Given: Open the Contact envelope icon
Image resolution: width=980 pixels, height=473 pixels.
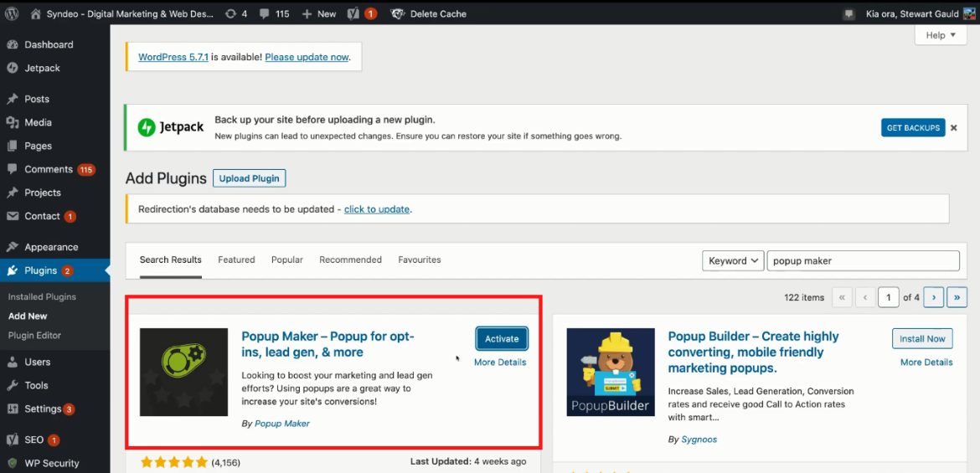Looking at the screenshot, I should (x=12, y=216).
